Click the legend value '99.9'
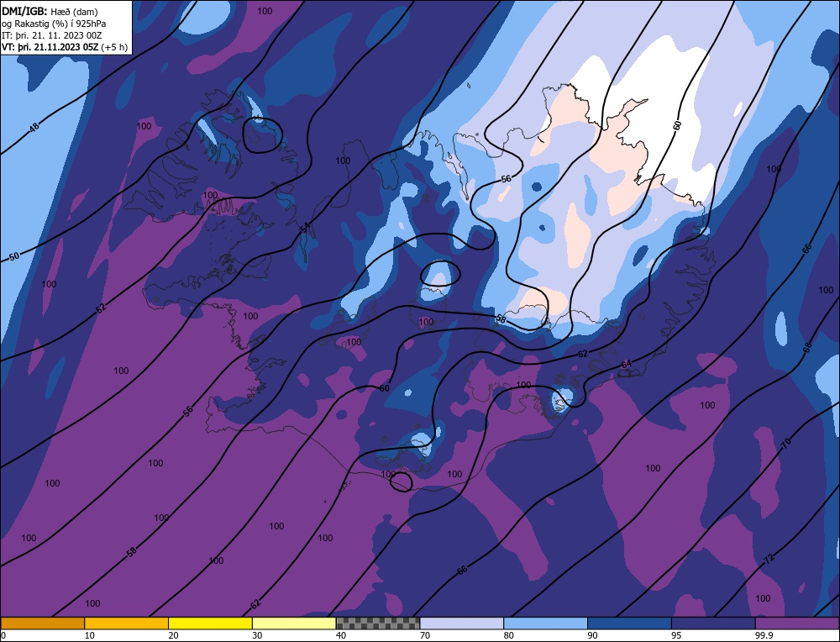Viewport: 840px width, 642px height. click(x=763, y=635)
